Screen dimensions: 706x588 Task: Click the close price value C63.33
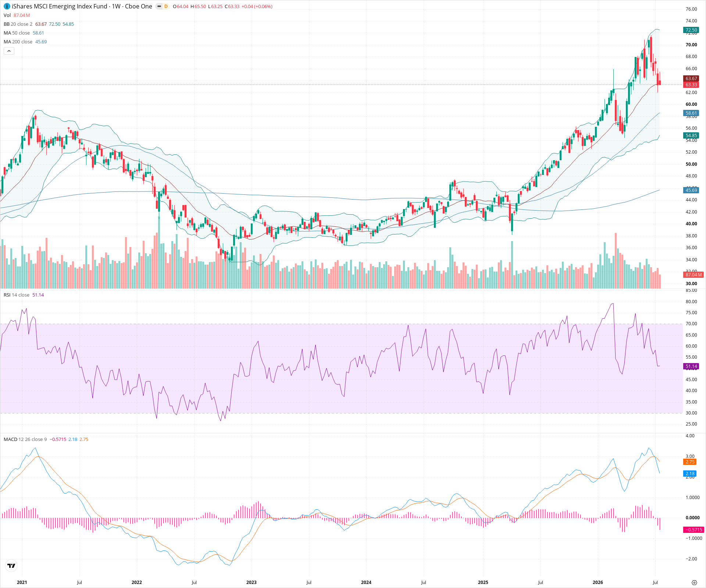point(232,7)
